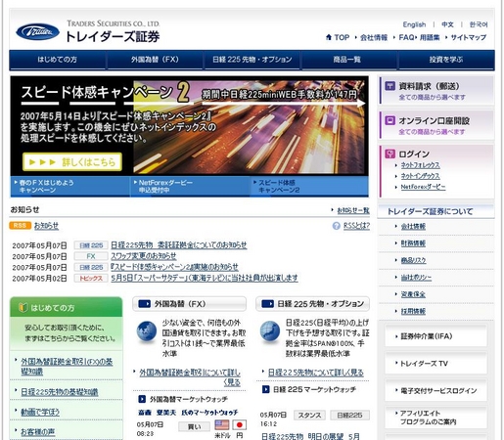Select スピード体感 キャンペーン2 banner tab
Image resolution: width=504 pixels, height=440 pixels.
309,187
